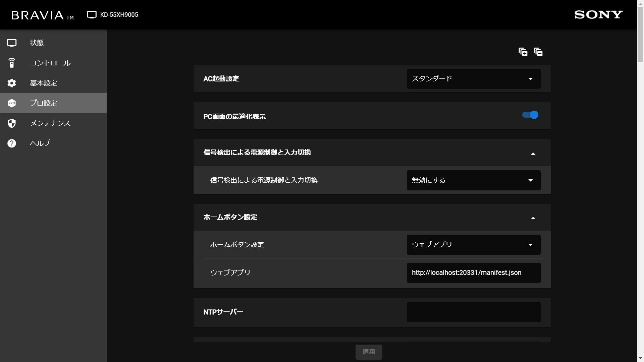Screen dimensions: 644x362
Task: Click the NTPサーバー input field
Action: 473,312
